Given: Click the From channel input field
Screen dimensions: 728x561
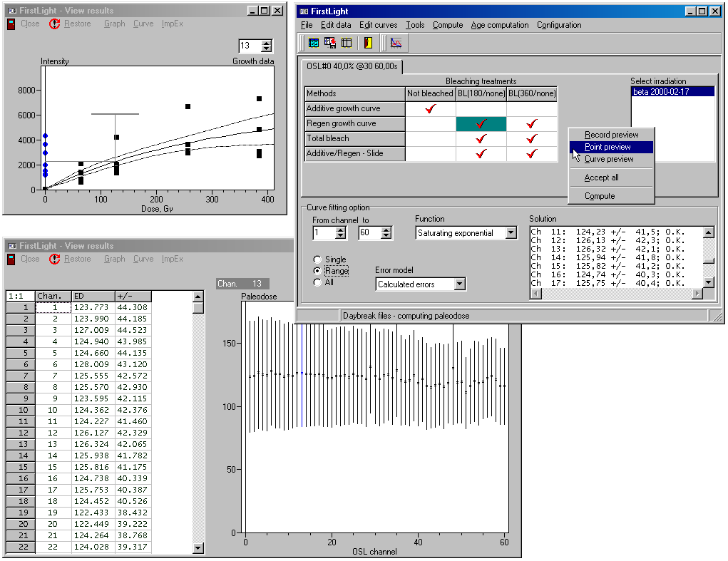Looking at the screenshot, I should click(x=324, y=233).
